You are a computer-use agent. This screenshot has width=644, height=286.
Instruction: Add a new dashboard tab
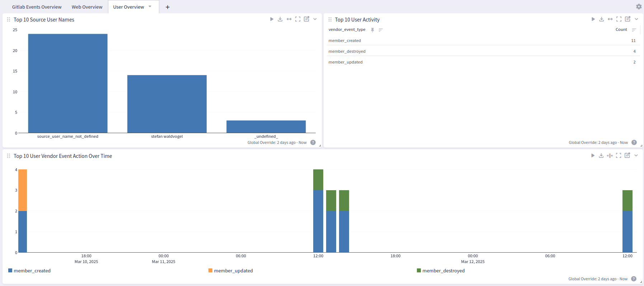[x=168, y=7]
